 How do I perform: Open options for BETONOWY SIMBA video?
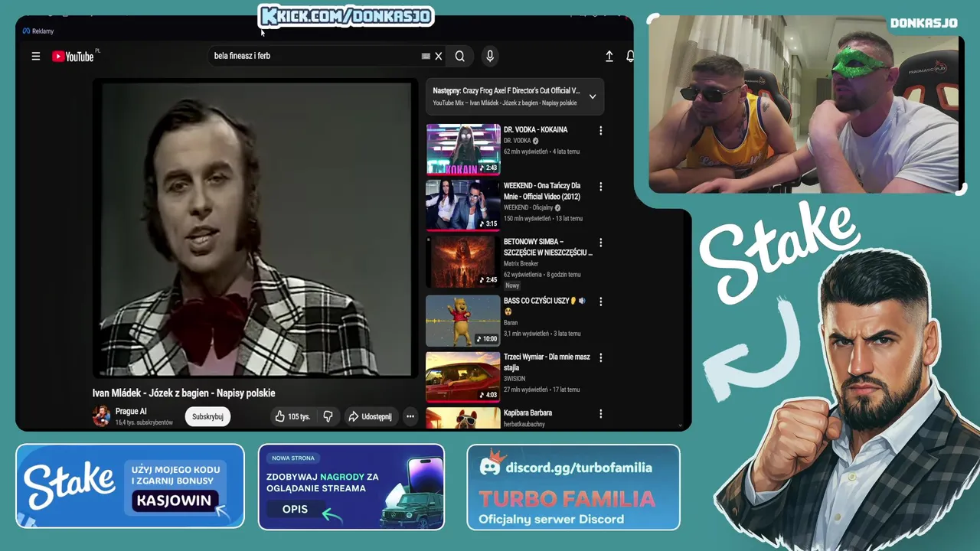pyautogui.click(x=601, y=243)
